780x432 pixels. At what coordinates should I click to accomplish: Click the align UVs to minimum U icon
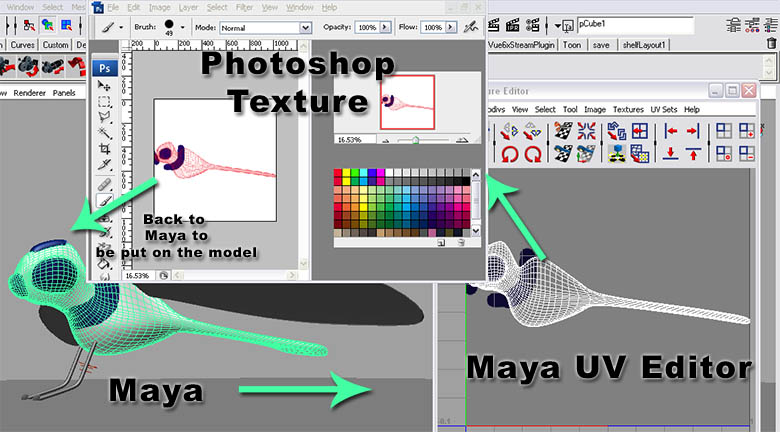point(670,131)
